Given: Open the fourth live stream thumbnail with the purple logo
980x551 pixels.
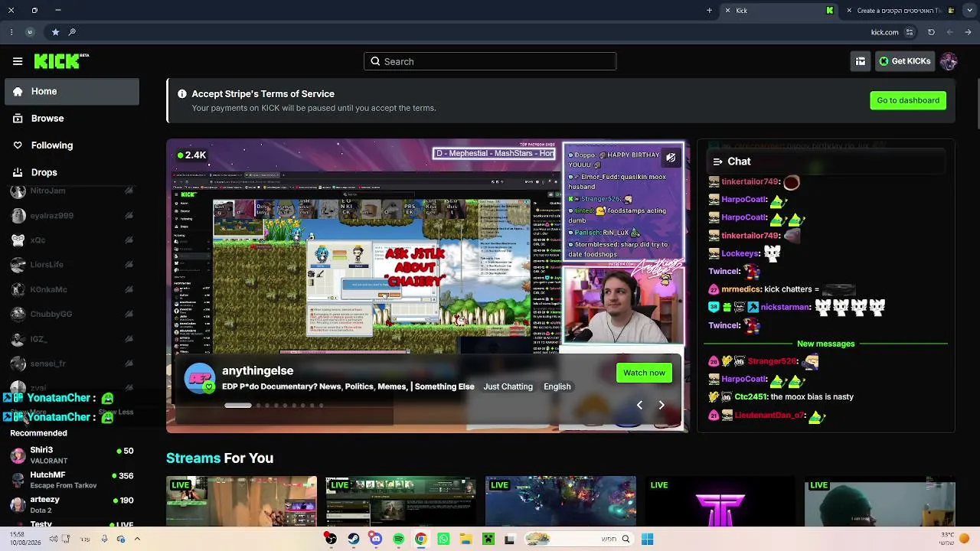Looking at the screenshot, I should (720, 501).
